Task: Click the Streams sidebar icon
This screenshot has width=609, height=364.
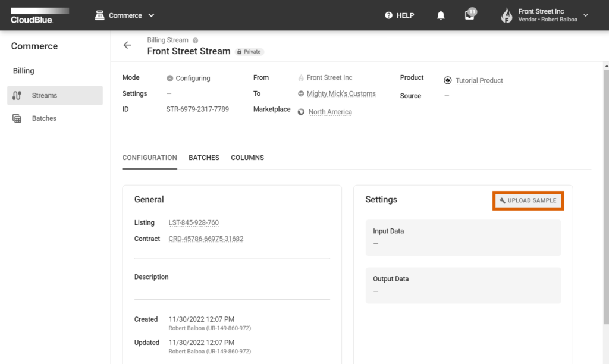Action: pyautogui.click(x=17, y=96)
